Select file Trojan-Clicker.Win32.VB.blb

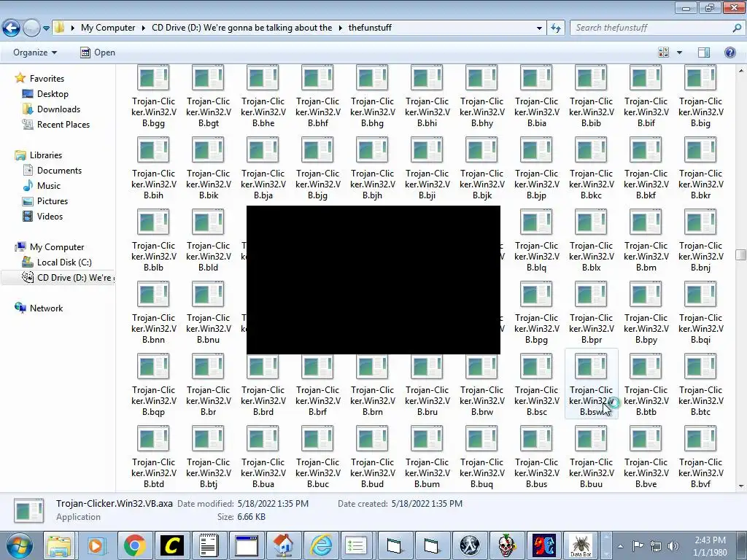click(153, 241)
